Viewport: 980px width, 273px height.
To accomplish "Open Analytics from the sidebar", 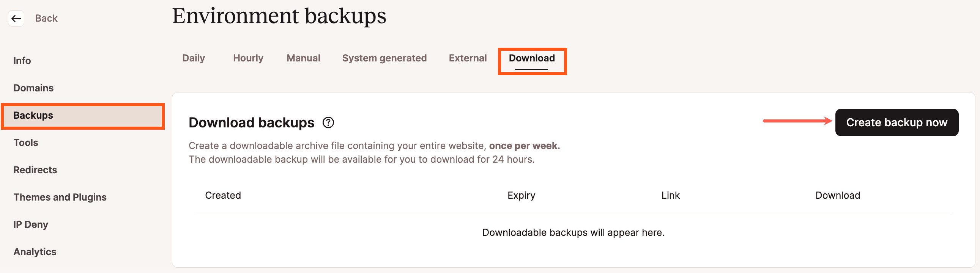I will [35, 252].
